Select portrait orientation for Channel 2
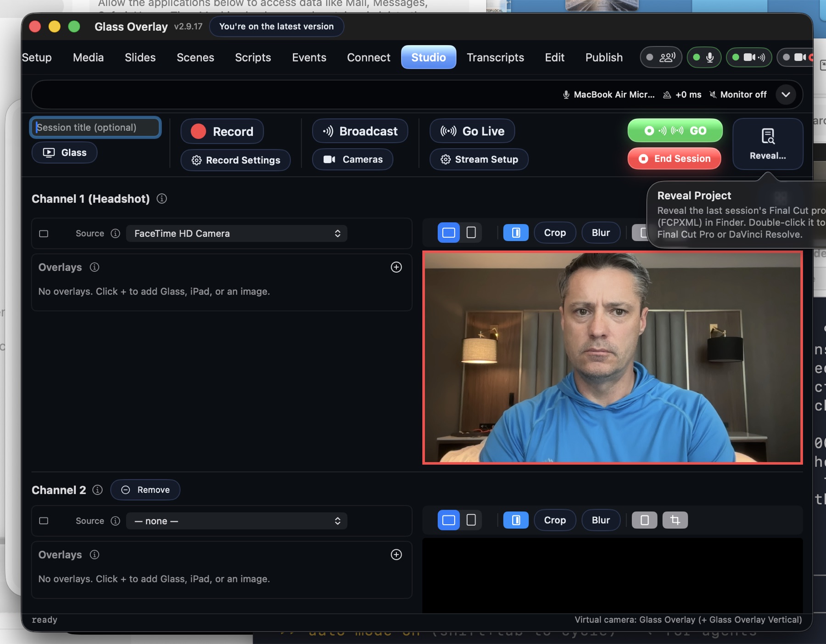Viewport: 826px width, 644px height. click(471, 520)
